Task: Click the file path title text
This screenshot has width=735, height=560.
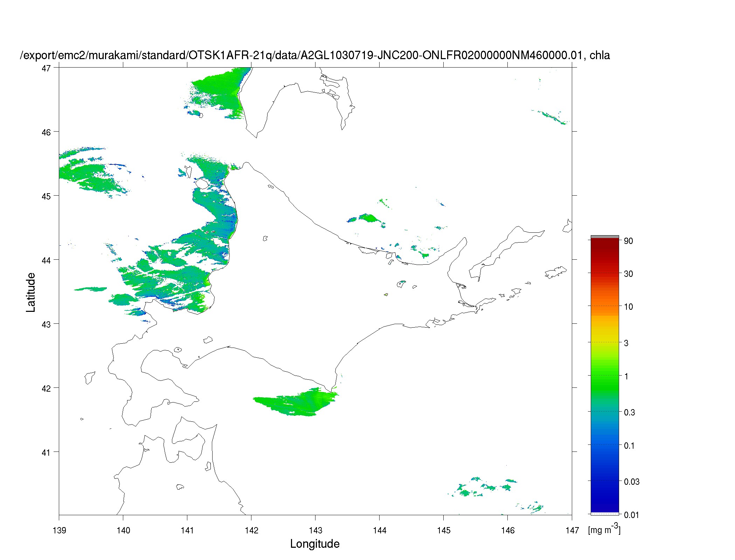Action: click(x=315, y=55)
